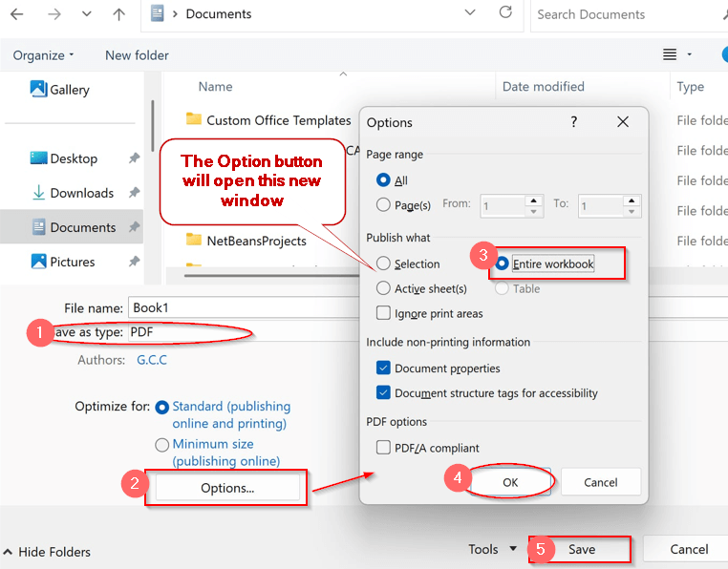Open the Organize dropdown menu

44,55
